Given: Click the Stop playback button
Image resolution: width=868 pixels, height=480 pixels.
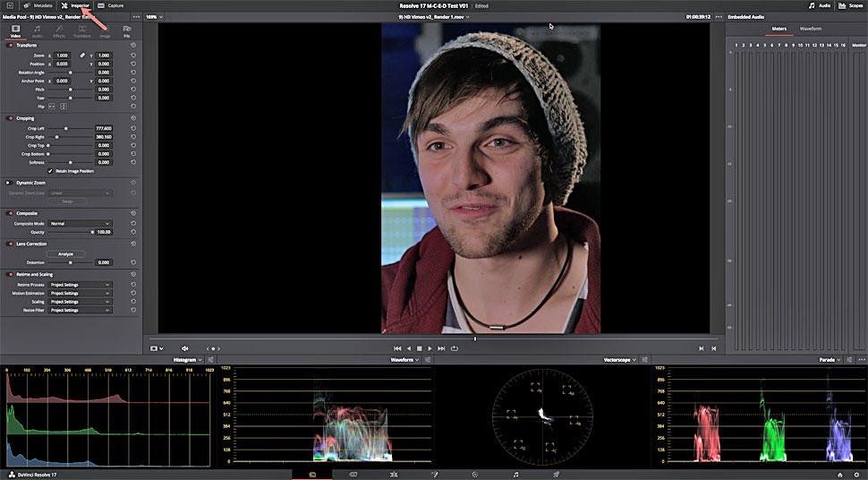Looking at the screenshot, I should (x=419, y=347).
